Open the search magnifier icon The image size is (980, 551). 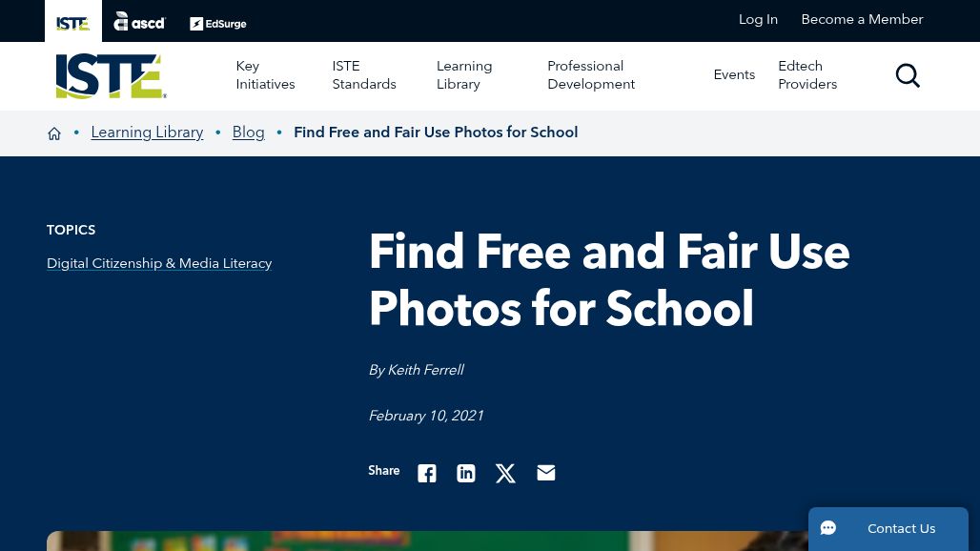point(908,75)
